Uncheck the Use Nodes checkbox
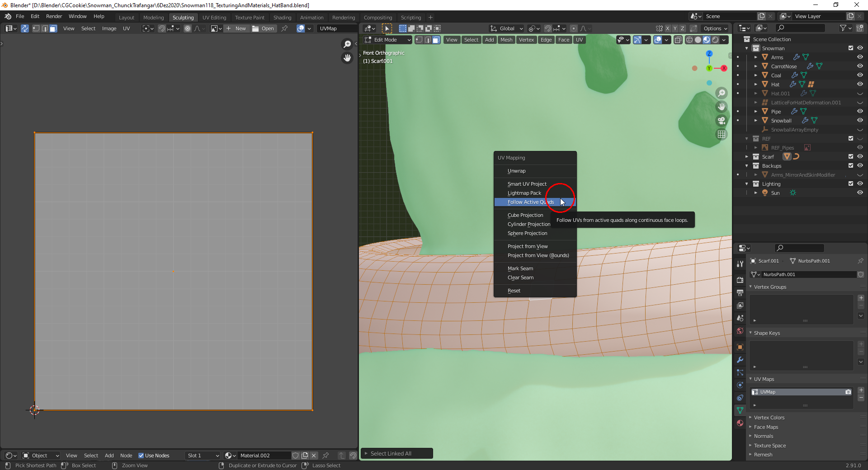 point(141,456)
